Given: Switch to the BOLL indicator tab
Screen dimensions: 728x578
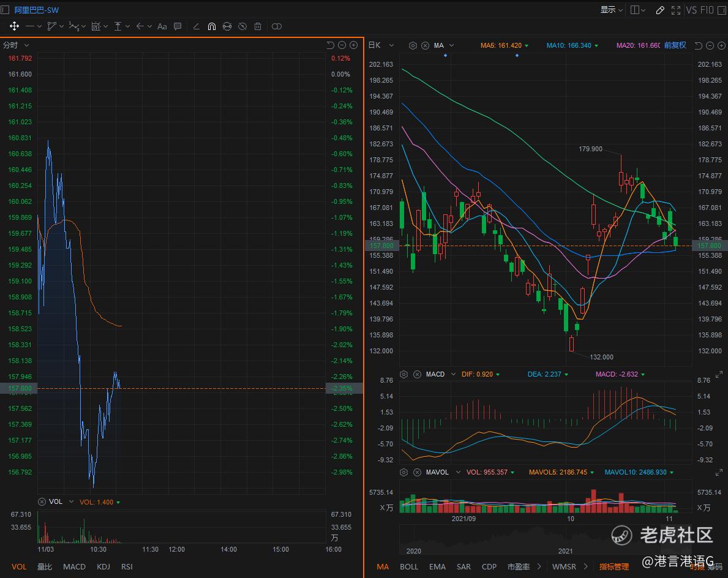Looking at the screenshot, I should (409, 566).
